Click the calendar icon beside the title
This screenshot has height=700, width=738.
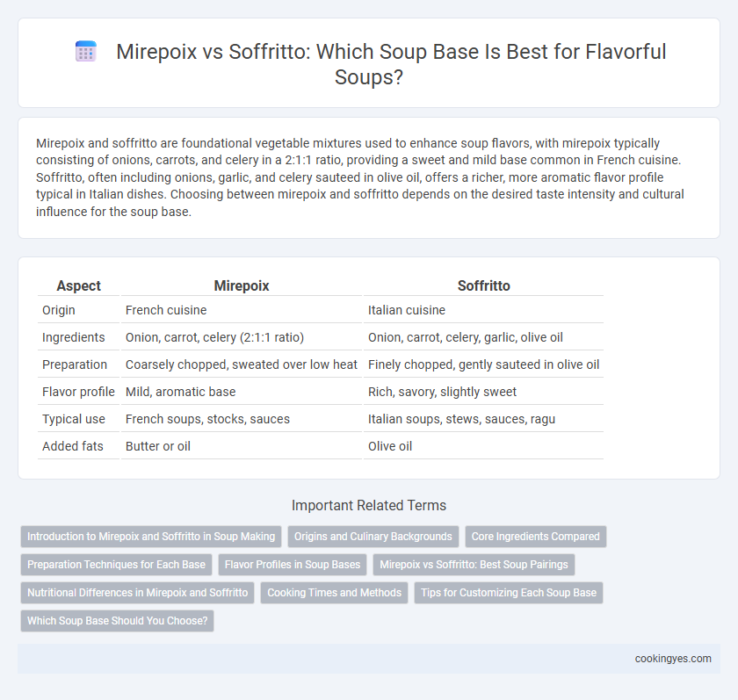(x=86, y=51)
